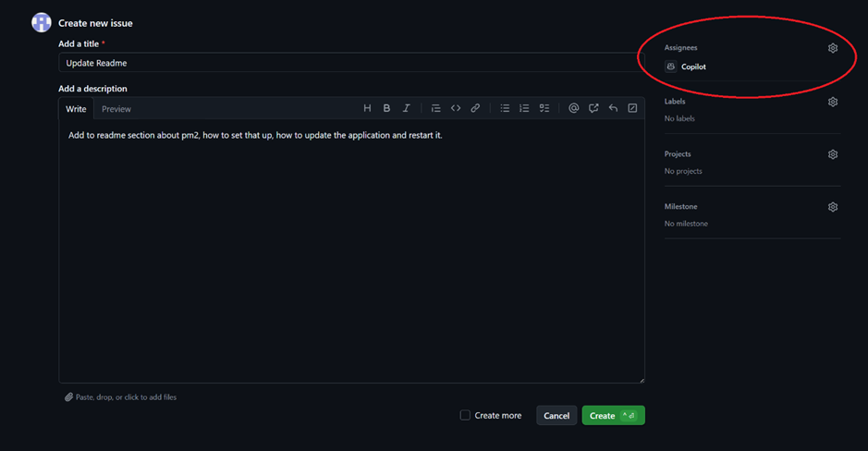Click the Assignees heading
The image size is (868, 451).
[x=681, y=47]
